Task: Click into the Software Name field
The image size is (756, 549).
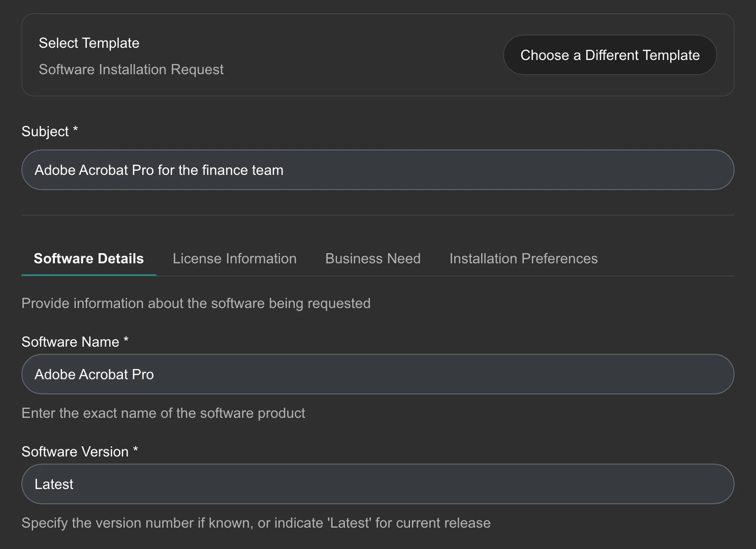Action: (378, 374)
